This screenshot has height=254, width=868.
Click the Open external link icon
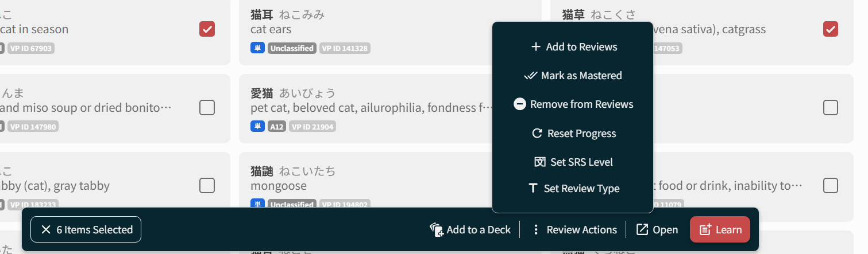[642, 230]
